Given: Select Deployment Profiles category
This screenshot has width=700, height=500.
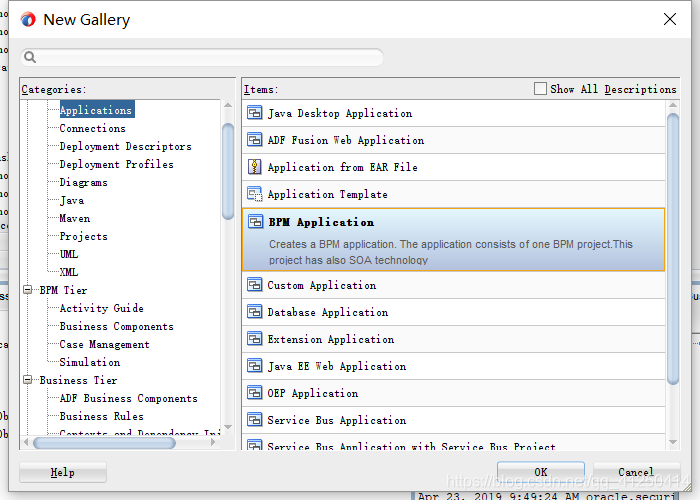Looking at the screenshot, I should click(117, 164).
